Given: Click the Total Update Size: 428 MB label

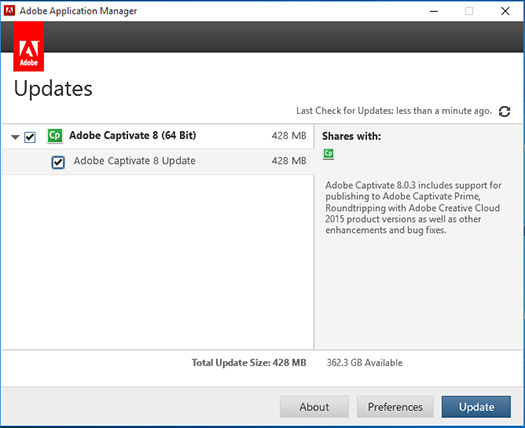Looking at the screenshot, I should click(x=249, y=363).
